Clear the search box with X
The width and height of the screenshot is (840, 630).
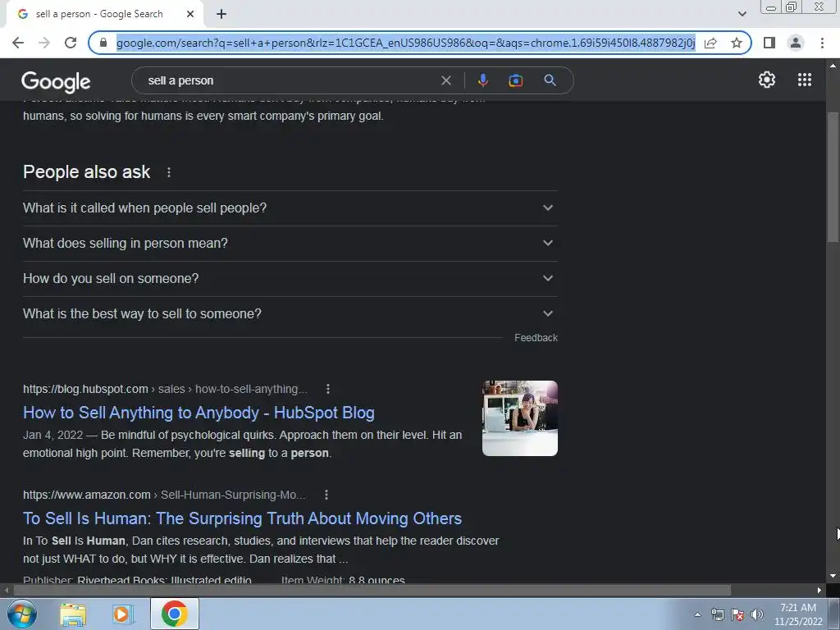coord(445,80)
